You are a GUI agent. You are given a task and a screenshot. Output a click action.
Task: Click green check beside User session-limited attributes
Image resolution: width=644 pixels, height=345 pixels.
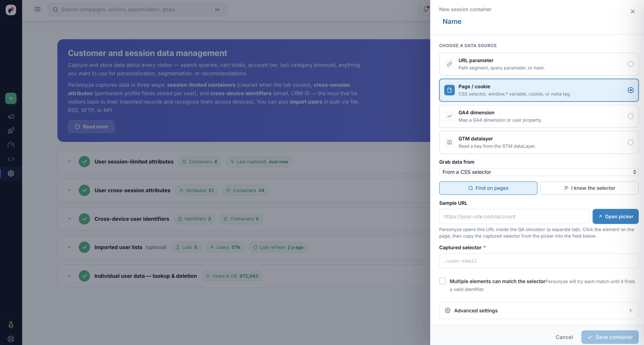(x=84, y=162)
